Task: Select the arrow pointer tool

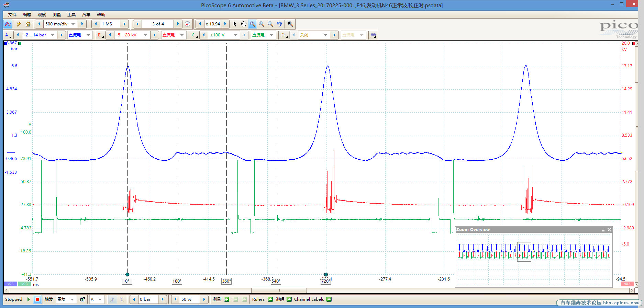Action: point(235,24)
